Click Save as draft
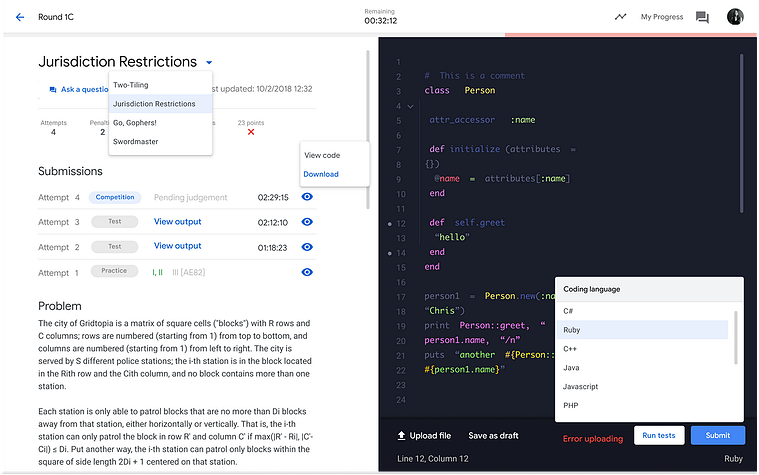The width and height of the screenshot is (759, 475). click(493, 436)
